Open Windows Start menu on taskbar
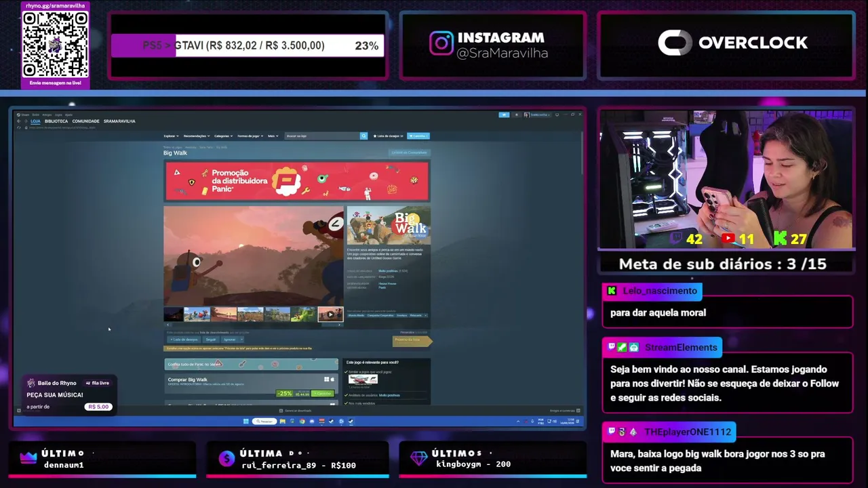This screenshot has width=868, height=488. click(x=246, y=421)
